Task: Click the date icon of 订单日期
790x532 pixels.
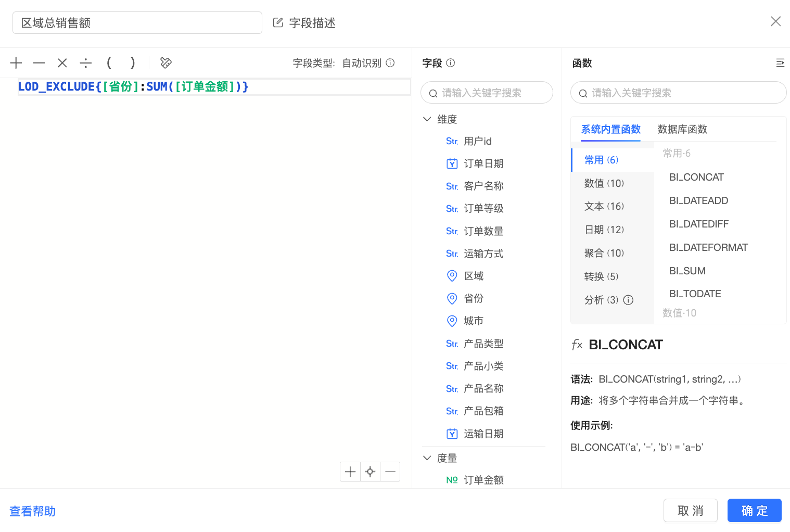Action: coord(452,163)
